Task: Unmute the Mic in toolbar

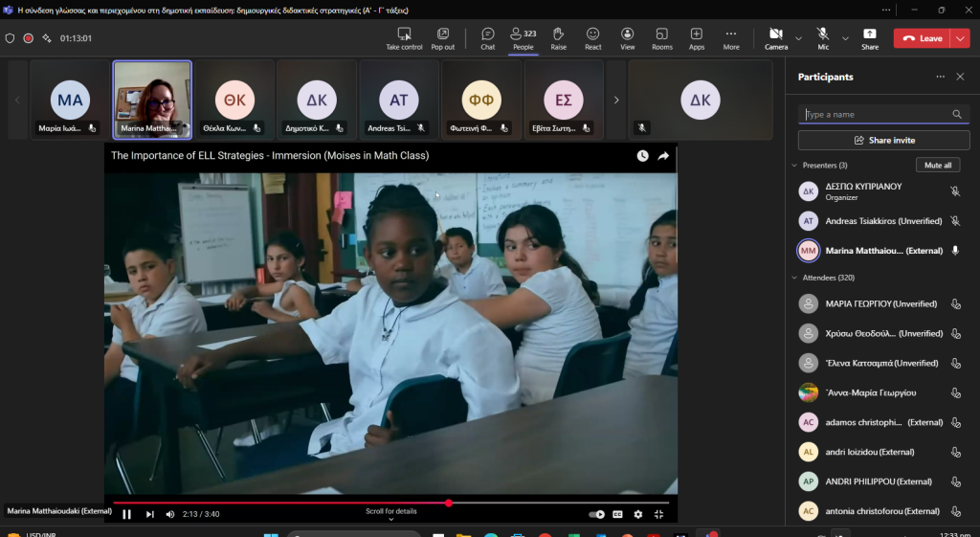Action: pos(823,38)
